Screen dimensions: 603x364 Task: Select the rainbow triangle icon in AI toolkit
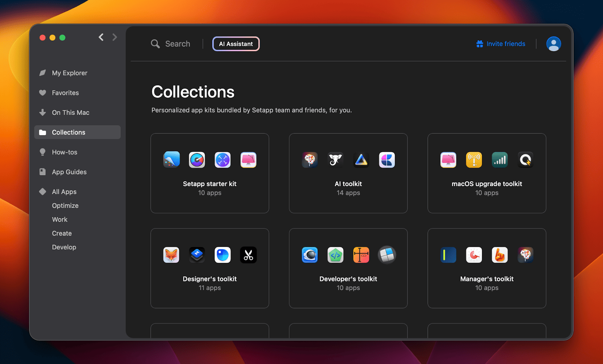coord(361,160)
